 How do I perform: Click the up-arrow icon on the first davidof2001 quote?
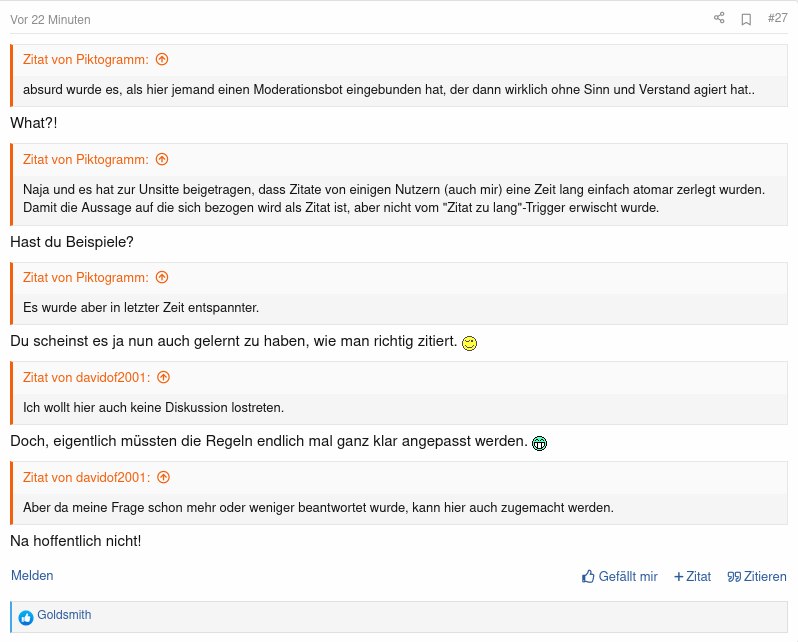point(164,377)
